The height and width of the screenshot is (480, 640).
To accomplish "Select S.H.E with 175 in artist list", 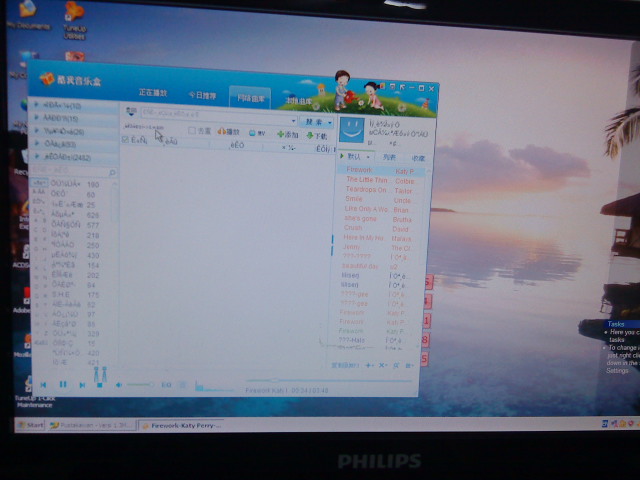I will [76, 294].
